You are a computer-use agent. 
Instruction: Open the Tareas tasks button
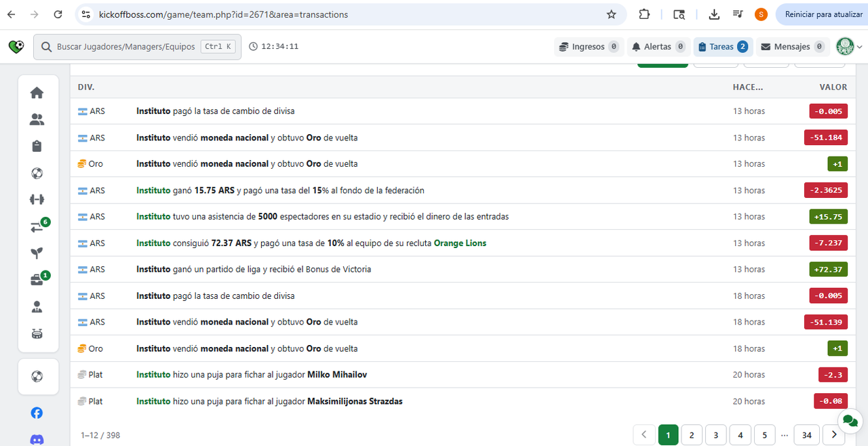pos(723,47)
